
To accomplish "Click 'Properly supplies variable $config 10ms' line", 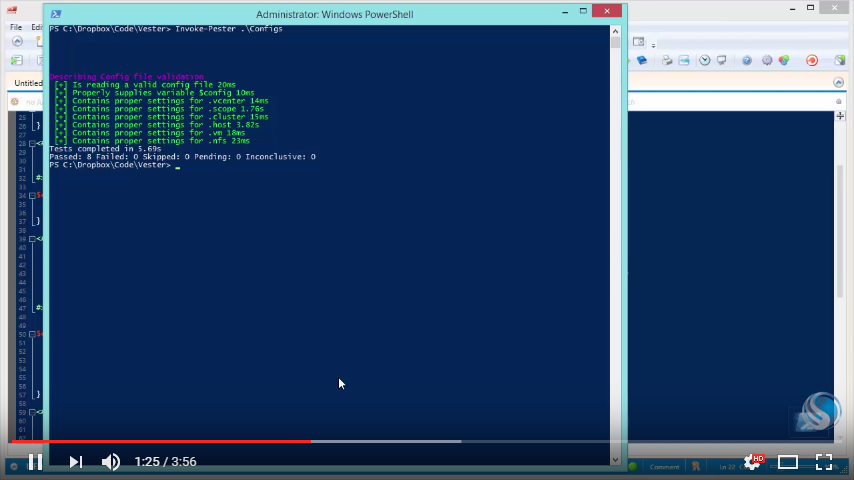I will 163,93.
